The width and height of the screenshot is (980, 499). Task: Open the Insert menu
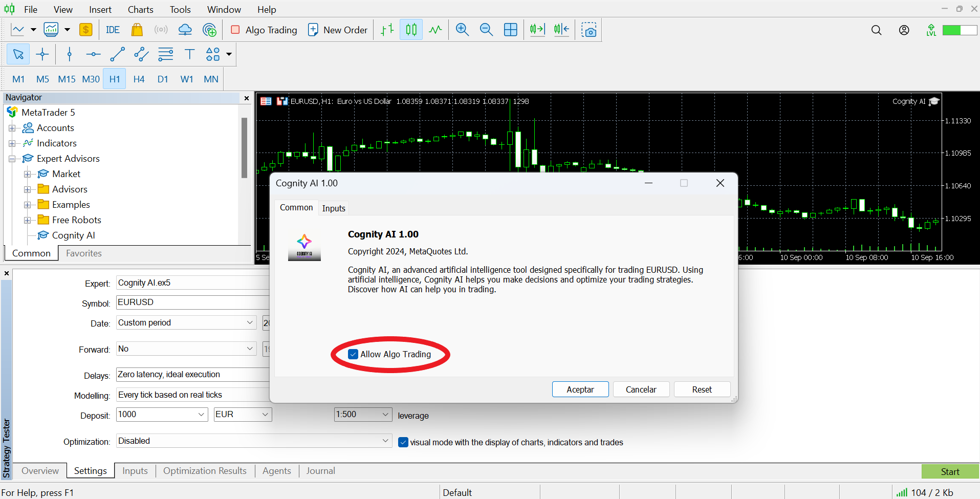pos(100,9)
